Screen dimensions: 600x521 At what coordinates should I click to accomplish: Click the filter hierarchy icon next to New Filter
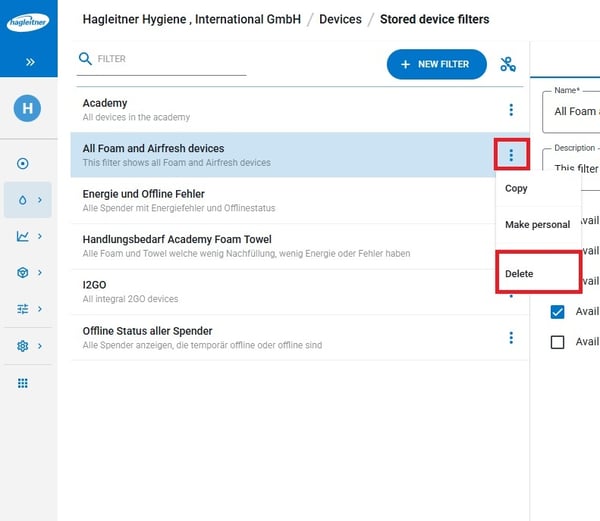[508, 65]
